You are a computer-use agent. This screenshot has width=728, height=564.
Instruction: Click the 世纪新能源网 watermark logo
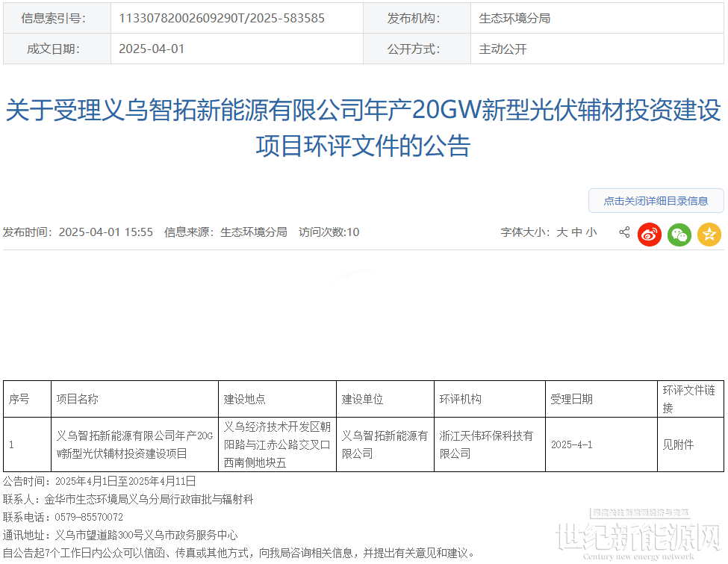(640, 536)
